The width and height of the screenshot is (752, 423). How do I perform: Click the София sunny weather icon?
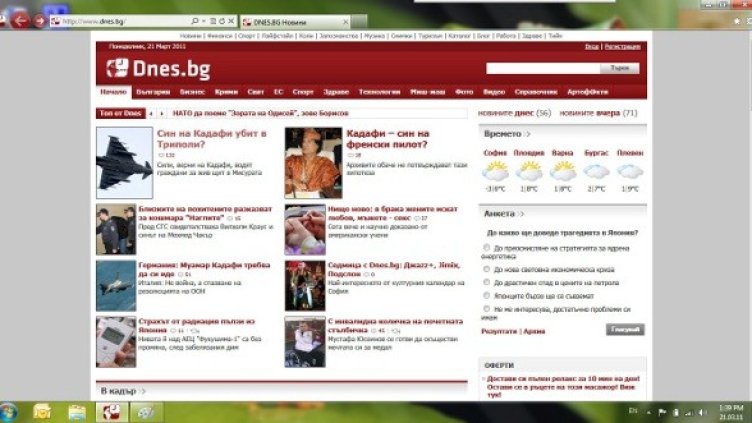click(495, 170)
